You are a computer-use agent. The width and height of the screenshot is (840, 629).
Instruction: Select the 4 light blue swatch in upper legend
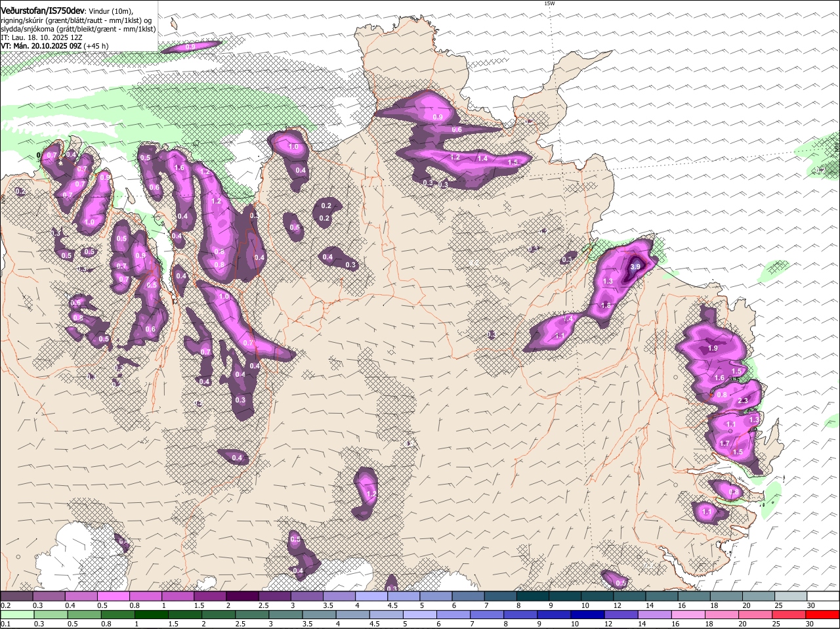click(x=371, y=596)
